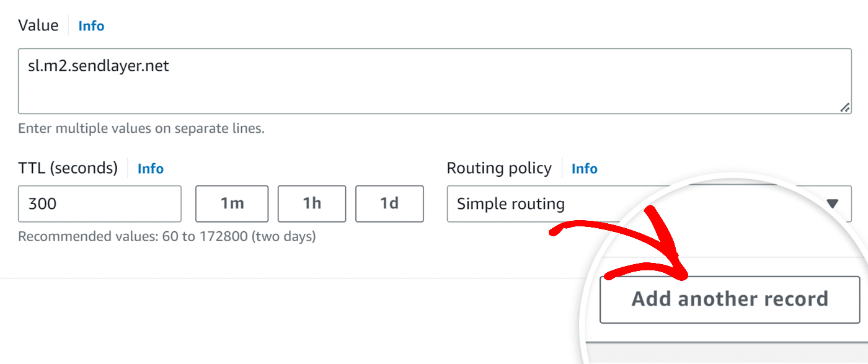Open the Info help beside TTL (seconds)
Screen dimensions: 868x364
150,169
